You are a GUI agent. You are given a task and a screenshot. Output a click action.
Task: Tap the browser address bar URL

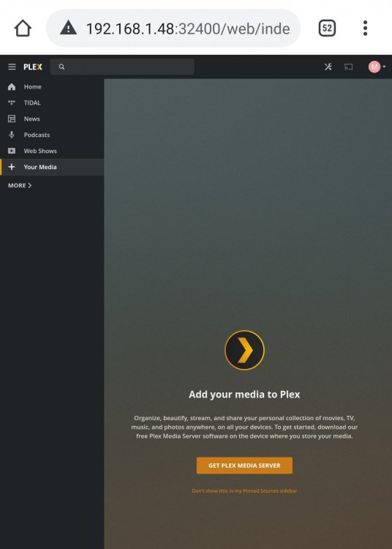[188, 29]
